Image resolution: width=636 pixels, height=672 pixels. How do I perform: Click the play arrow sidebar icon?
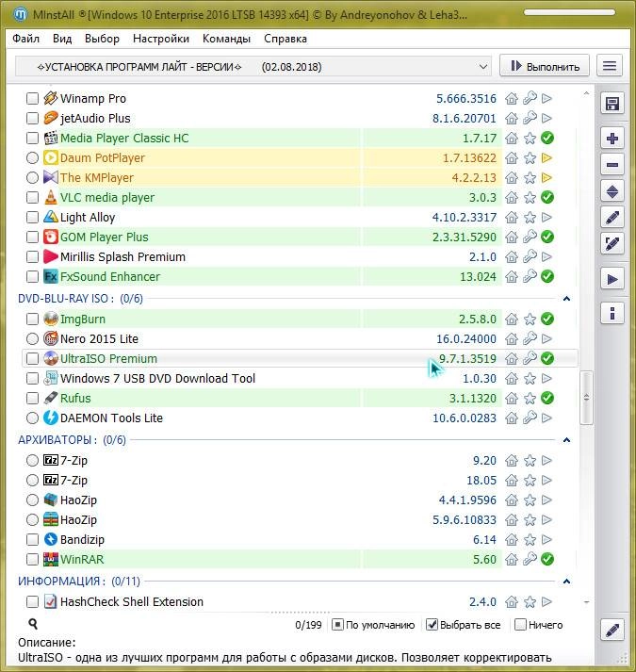[612, 279]
